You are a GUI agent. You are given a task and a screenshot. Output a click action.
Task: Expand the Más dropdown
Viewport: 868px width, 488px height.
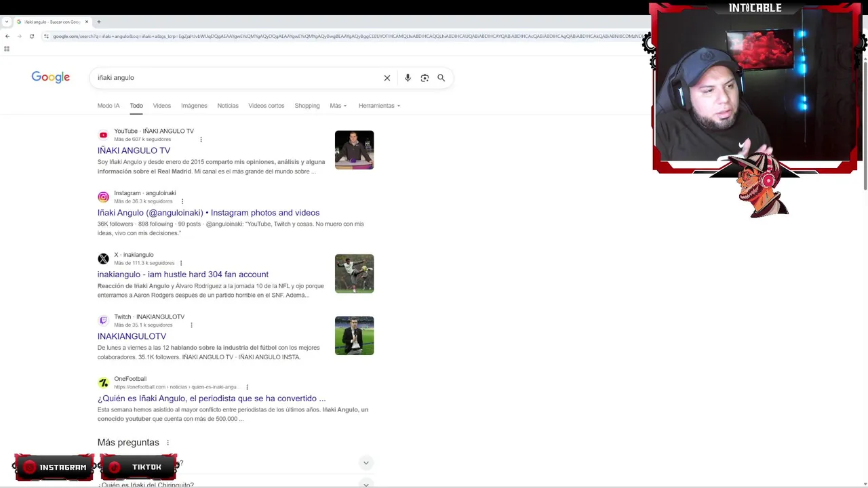(338, 106)
